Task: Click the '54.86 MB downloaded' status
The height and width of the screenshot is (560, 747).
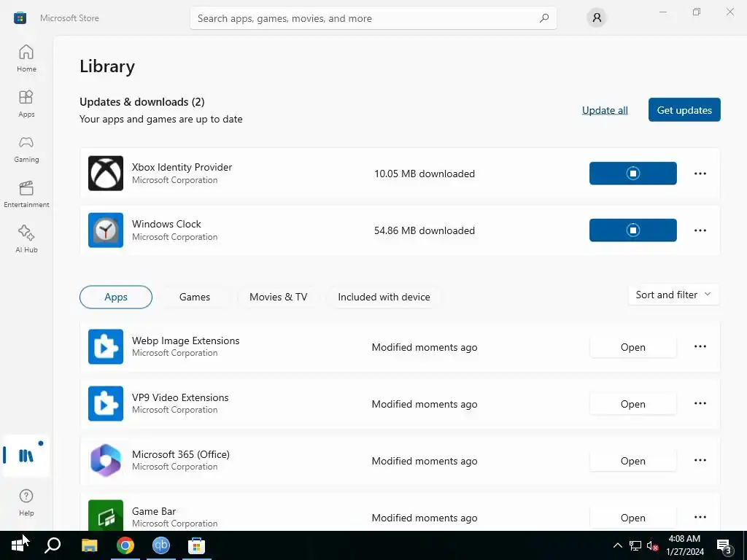Action: tap(425, 230)
